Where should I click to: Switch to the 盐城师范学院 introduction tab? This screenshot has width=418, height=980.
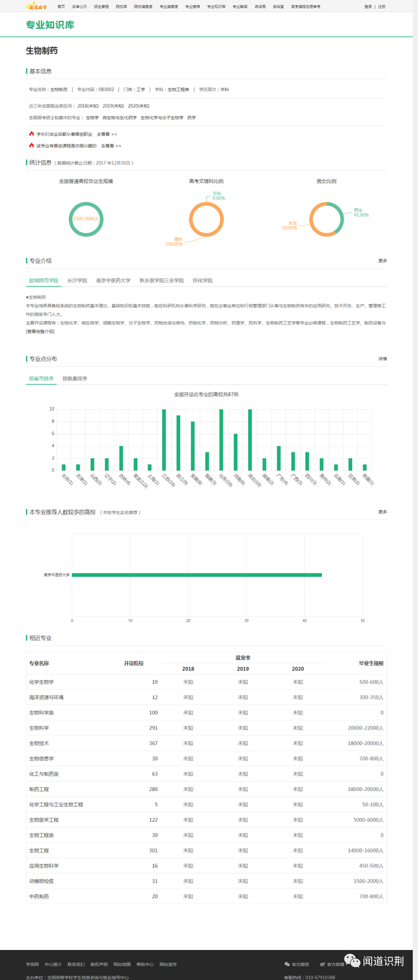(x=43, y=280)
